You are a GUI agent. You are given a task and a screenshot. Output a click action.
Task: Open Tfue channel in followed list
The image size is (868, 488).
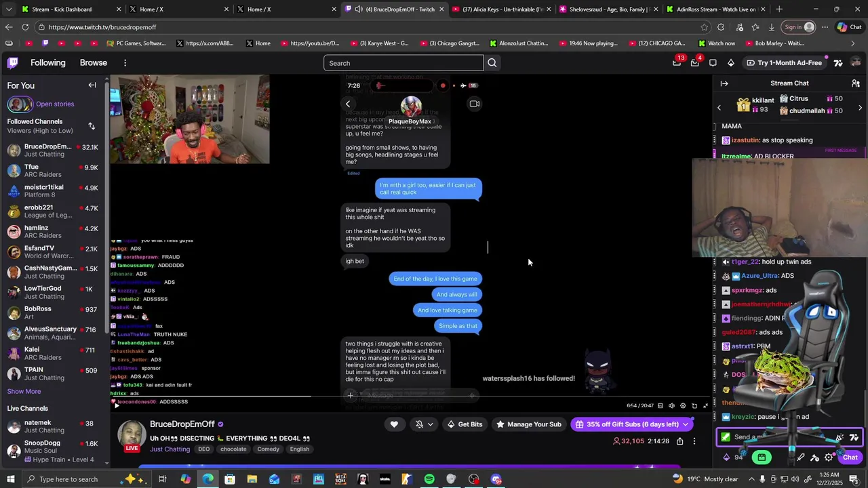coord(53,171)
